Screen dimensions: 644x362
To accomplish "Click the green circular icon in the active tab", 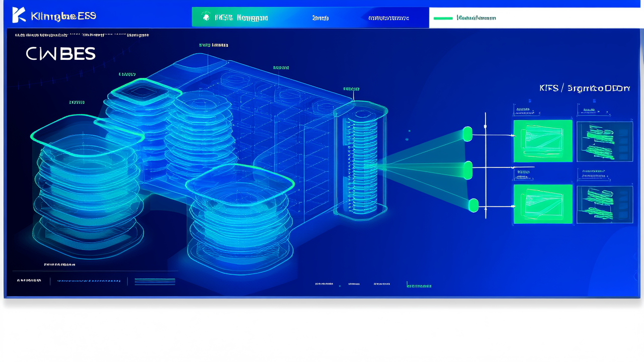I will coord(206,18).
